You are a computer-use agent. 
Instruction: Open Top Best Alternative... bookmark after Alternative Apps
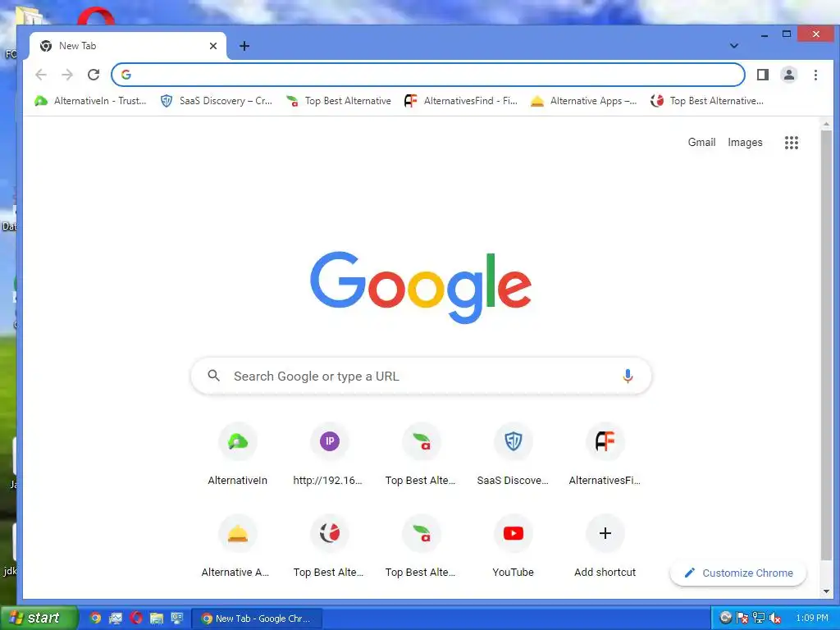tap(707, 101)
